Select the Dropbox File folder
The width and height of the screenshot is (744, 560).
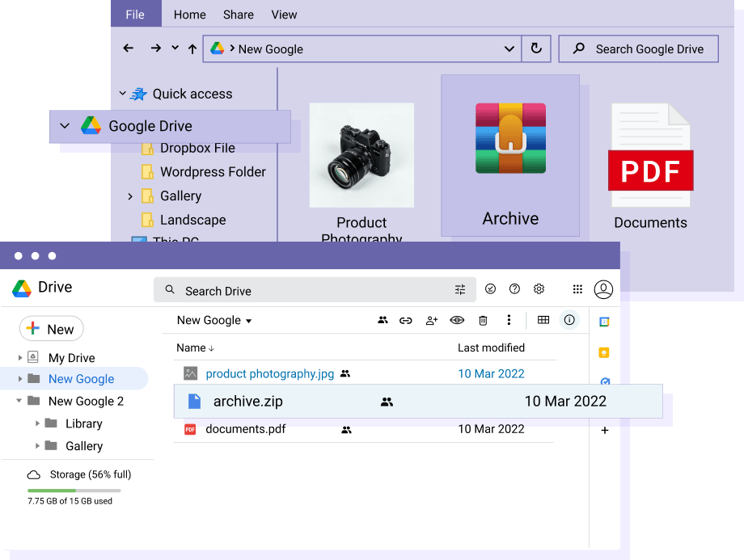coord(188,148)
